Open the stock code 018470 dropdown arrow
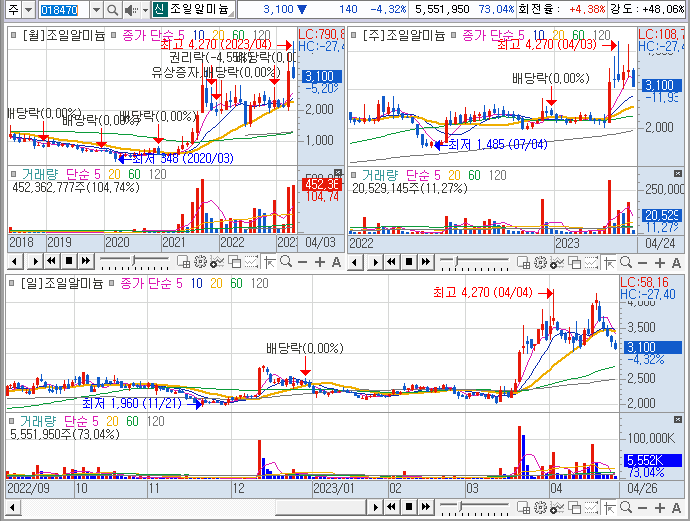 point(96,10)
